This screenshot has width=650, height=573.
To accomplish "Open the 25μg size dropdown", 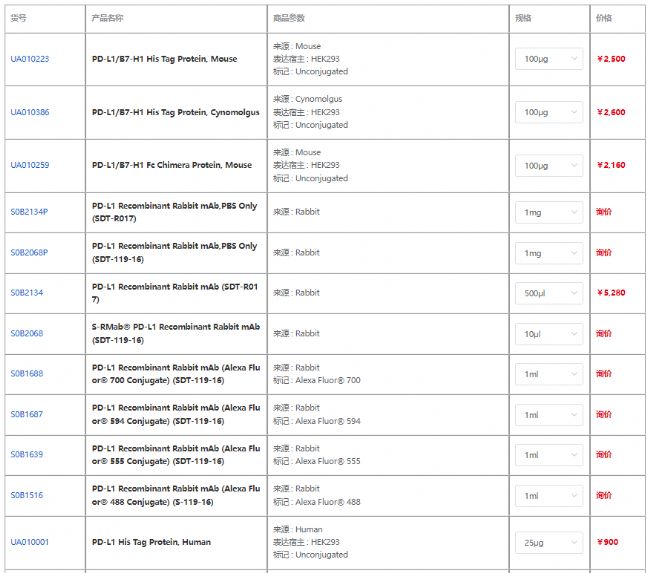I will 549,542.
